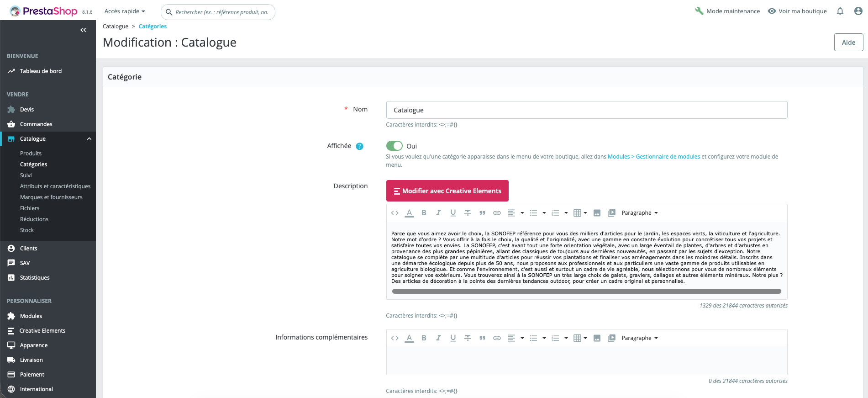Click the source code icon in Description toolbar
868x398 pixels.
[x=395, y=213]
